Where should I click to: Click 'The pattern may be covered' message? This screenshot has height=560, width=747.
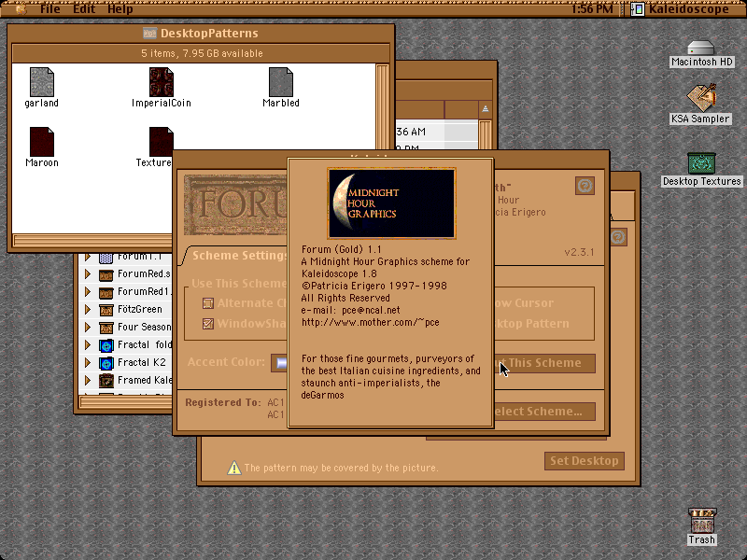341,469
